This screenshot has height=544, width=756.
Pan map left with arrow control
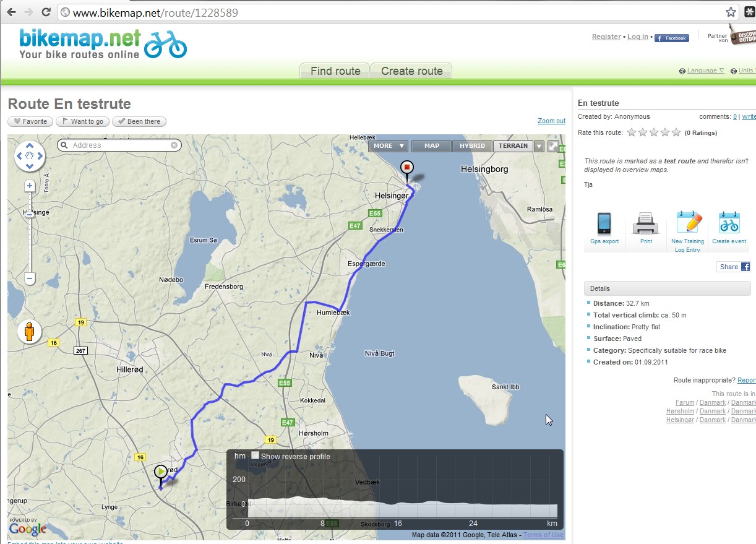click(x=20, y=156)
